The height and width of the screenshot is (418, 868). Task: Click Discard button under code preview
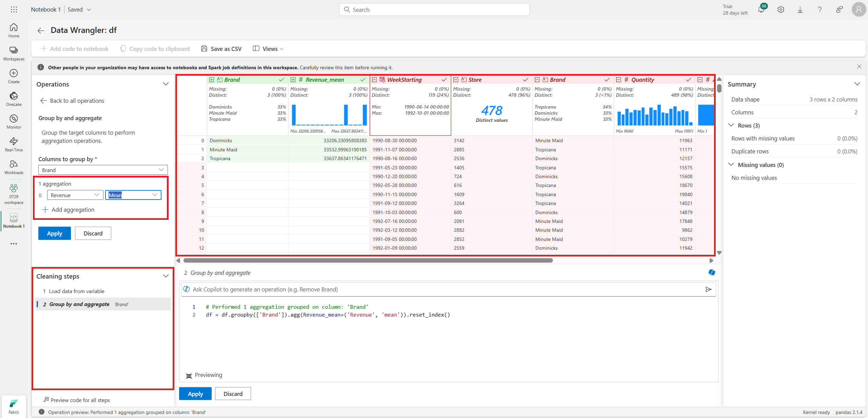[233, 394]
